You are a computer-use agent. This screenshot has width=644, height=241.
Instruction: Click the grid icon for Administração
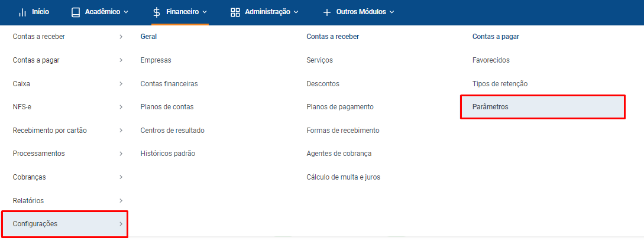tap(235, 12)
